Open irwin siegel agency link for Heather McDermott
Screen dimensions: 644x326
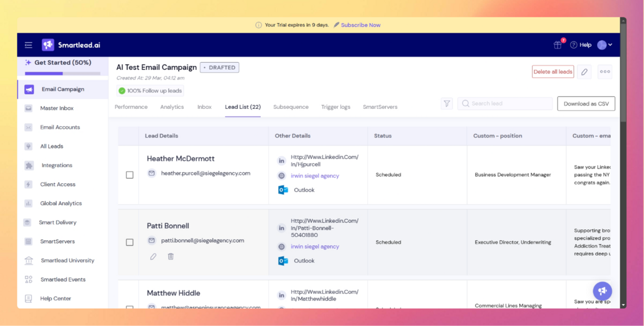315,175
